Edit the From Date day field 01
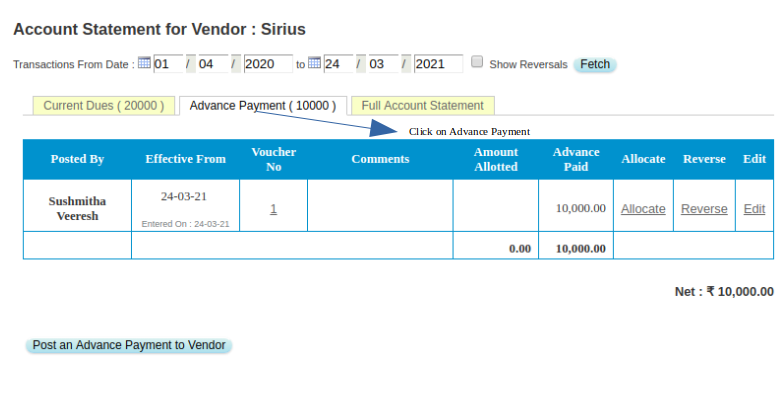Screen dimensions: 781x415 click(168, 64)
